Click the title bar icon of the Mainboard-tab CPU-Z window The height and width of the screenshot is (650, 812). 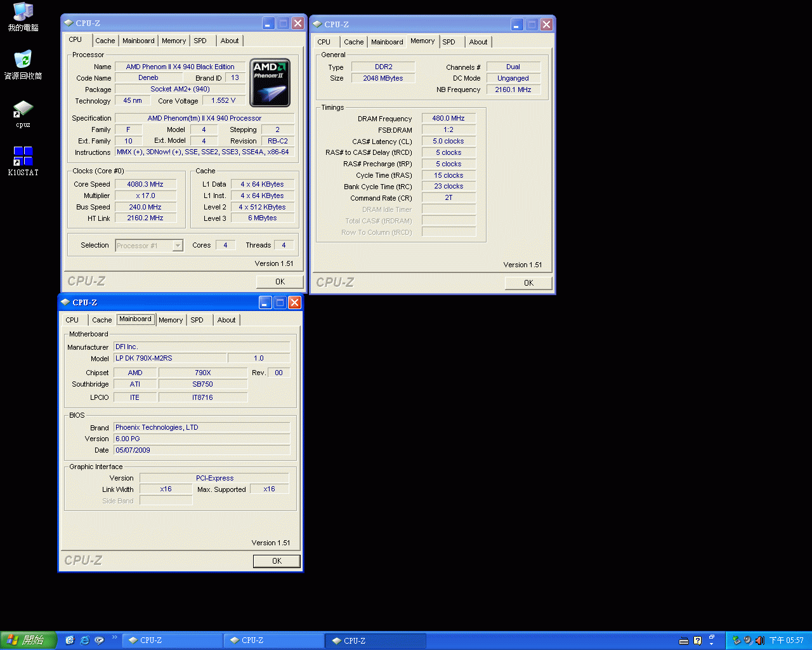click(x=65, y=302)
